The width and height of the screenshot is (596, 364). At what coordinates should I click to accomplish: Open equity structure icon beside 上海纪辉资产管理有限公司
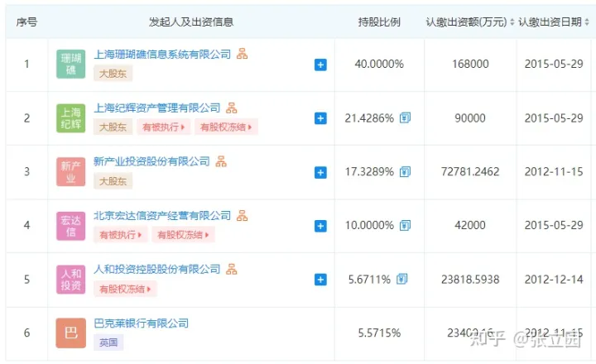tap(232, 108)
